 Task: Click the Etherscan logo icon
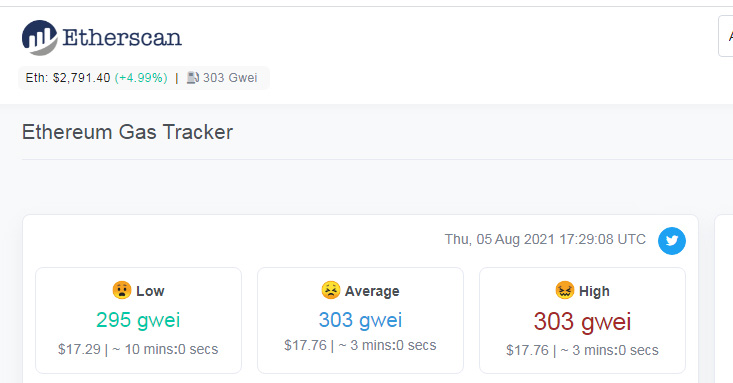tap(40, 37)
